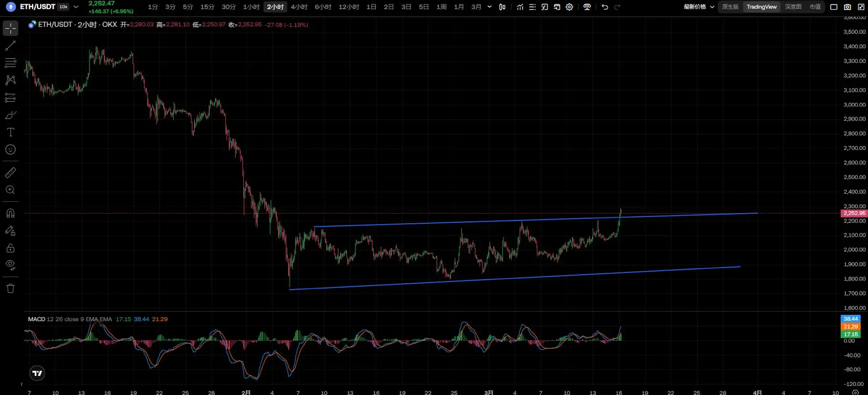
Task: Click the orange 21.29 signal value label
Action: tap(850, 327)
